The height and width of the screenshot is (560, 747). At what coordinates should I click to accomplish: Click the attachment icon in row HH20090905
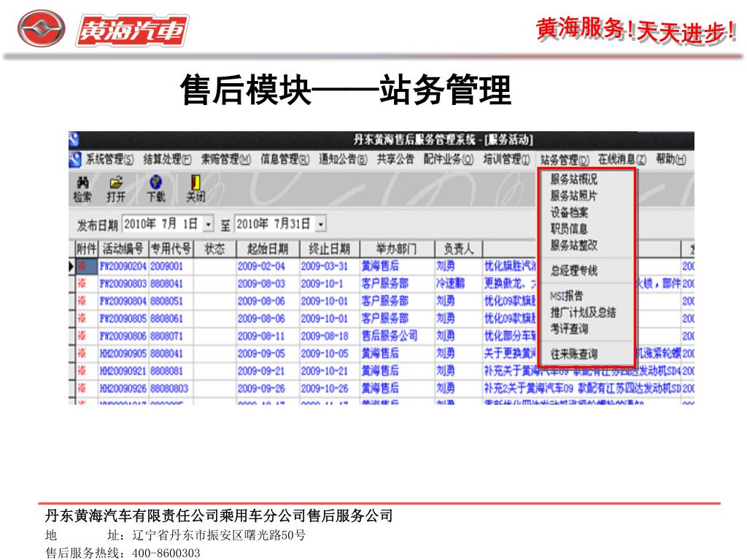tap(82, 354)
